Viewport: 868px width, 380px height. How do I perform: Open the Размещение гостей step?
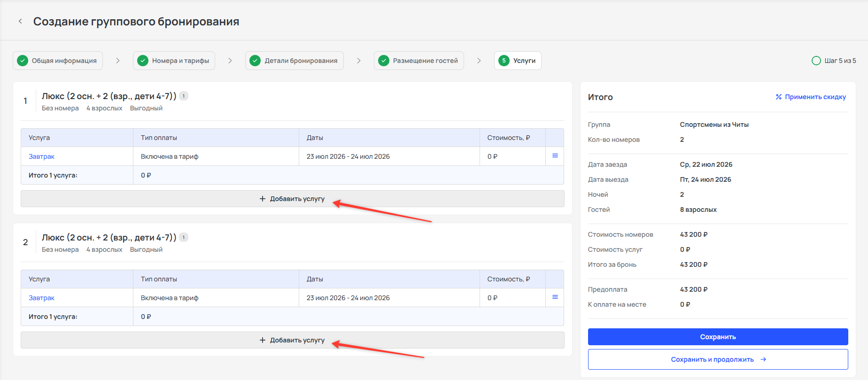click(418, 61)
